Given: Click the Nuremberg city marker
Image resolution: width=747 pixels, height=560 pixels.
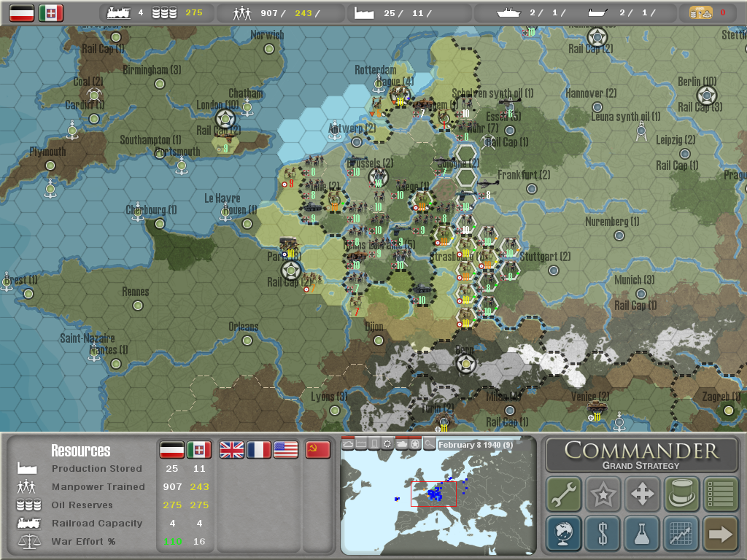Looking at the screenshot, I should point(619,236).
